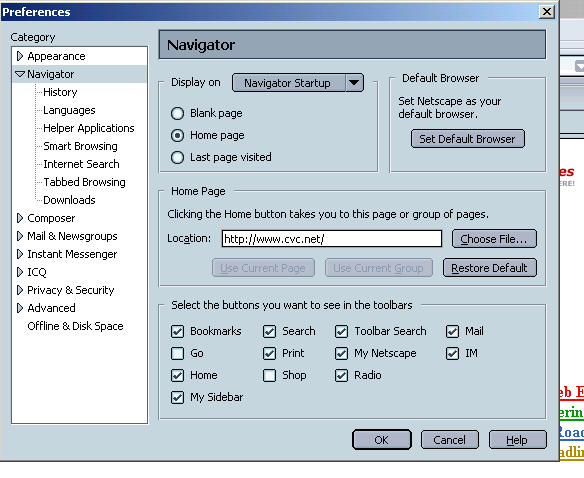Screen dimensions: 584x478
Task: Select Tabbed Browsing in category tree
Action: click(x=84, y=182)
